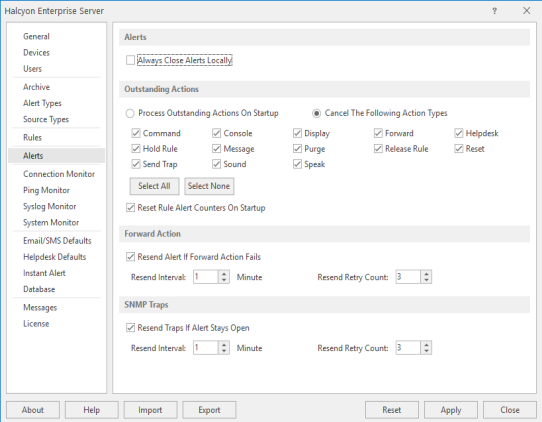Uncheck the Command action type
542x422 pixels.
pos(136,133)
